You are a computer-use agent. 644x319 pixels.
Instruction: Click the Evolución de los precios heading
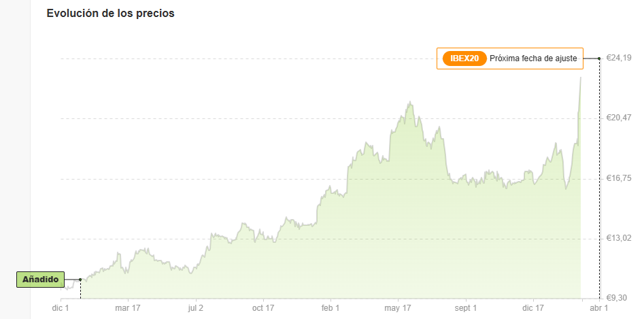(110, 13)
